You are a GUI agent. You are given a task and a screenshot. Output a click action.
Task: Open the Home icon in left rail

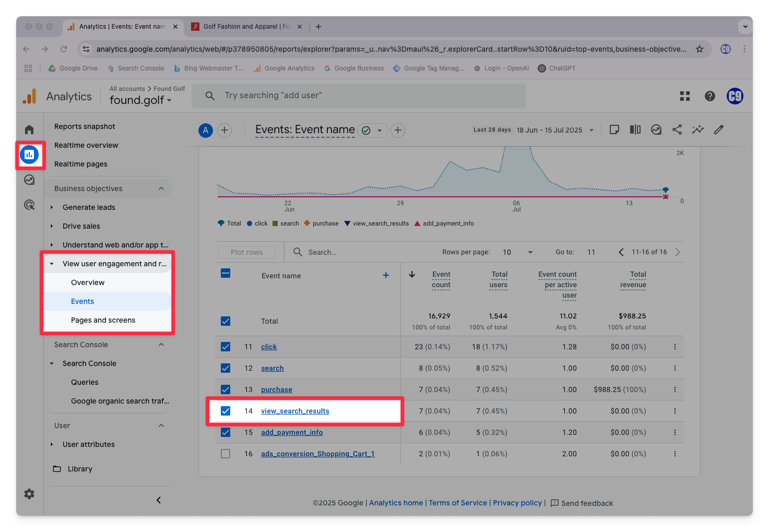pos(29,129)
